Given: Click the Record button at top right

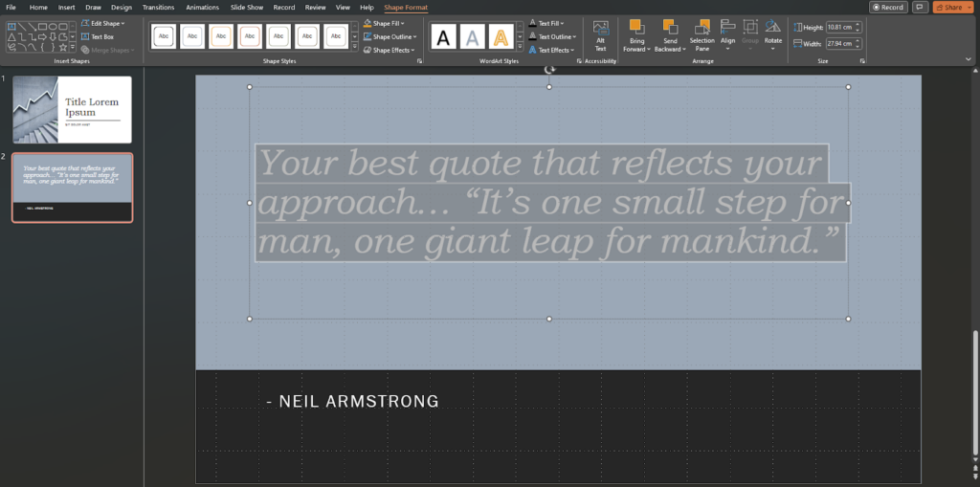Looking at the screenshot, I should click(x=888, y=7).
